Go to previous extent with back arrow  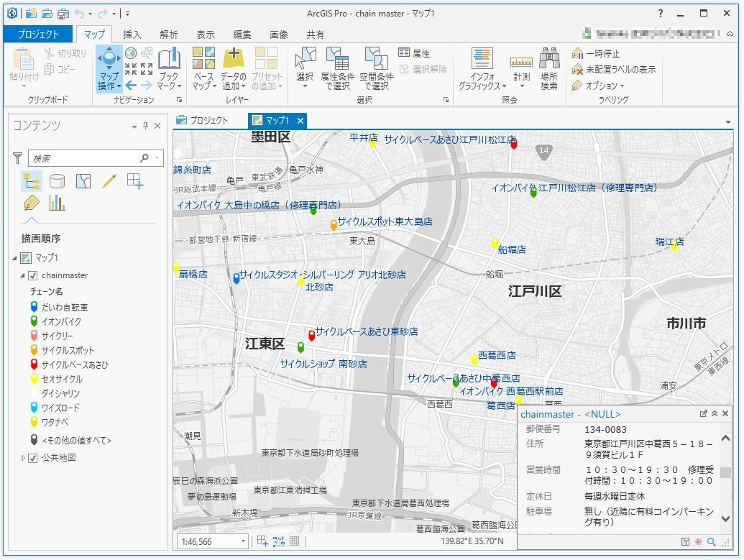[x=131, y=86]
